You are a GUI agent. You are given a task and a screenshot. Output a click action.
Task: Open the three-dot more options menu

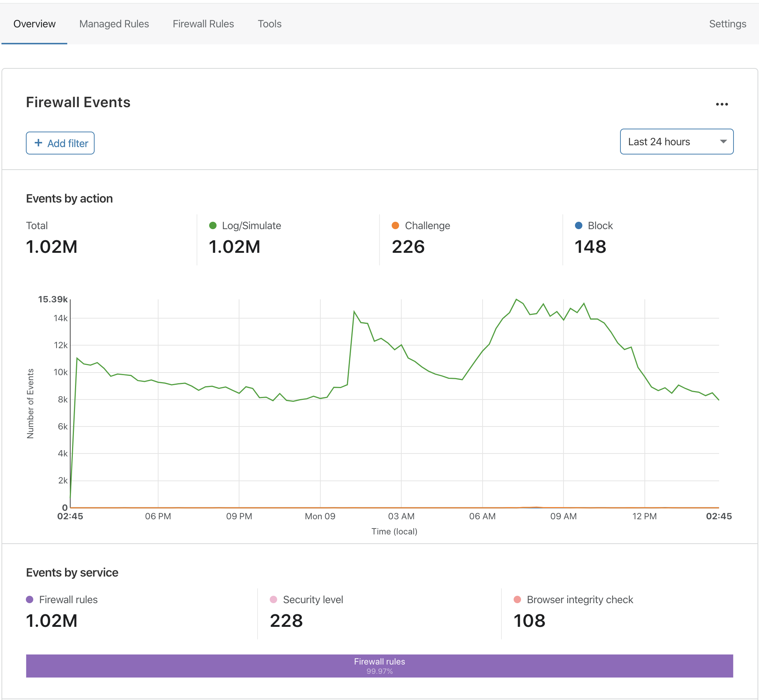(x=722, y=104)
